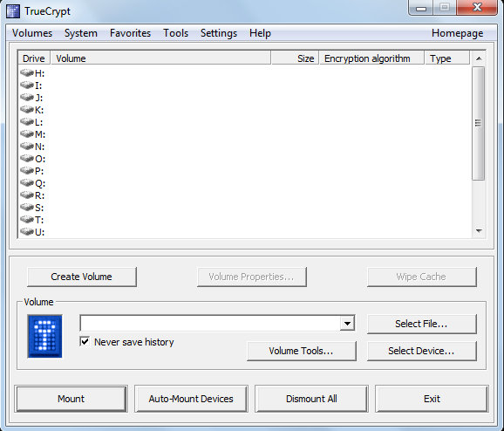
Task: Open the Volumes menu
Action: tap(32, 33)
